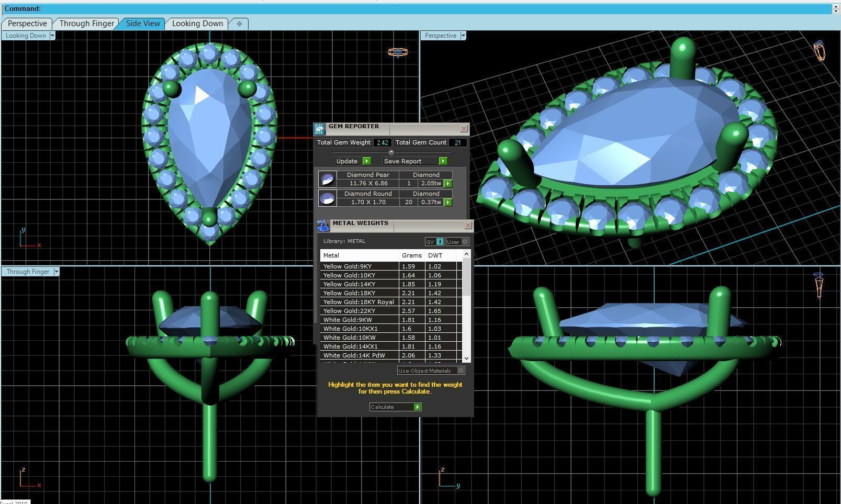Click the Metal column header
The image size is (841, 504).
click(x=360, y=255)
